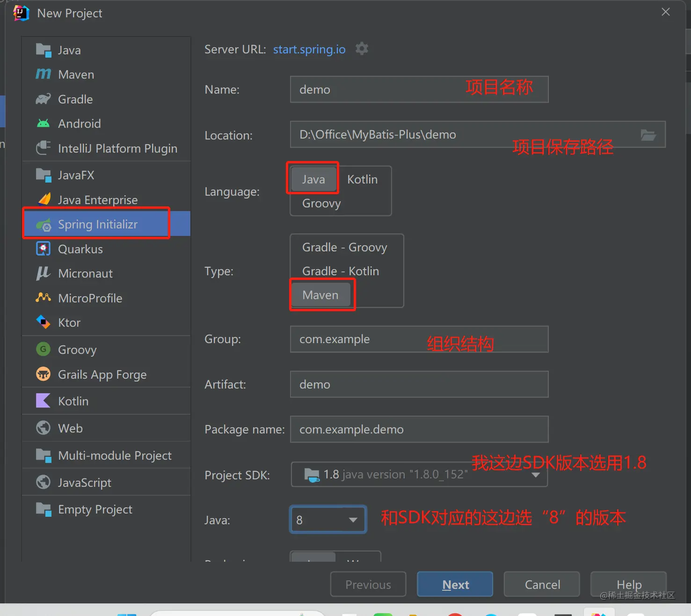Viewport: 691px width, 616px height.
Task: Click the Package name field
Action: pos(419,429)
